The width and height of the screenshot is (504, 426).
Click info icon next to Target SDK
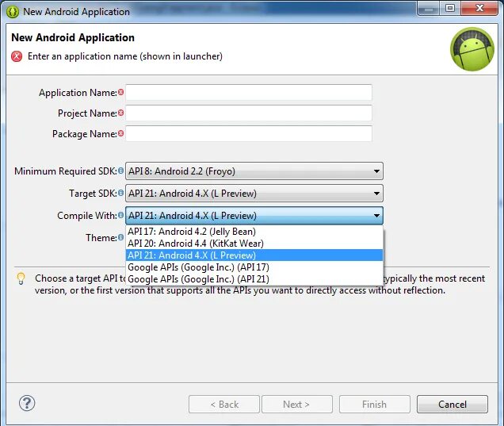click(120, 193)
